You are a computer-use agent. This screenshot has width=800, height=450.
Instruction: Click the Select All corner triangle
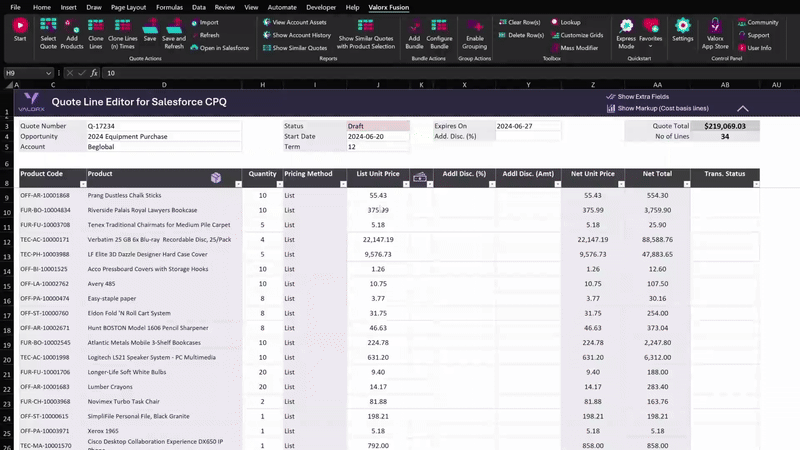pos(9,85)
